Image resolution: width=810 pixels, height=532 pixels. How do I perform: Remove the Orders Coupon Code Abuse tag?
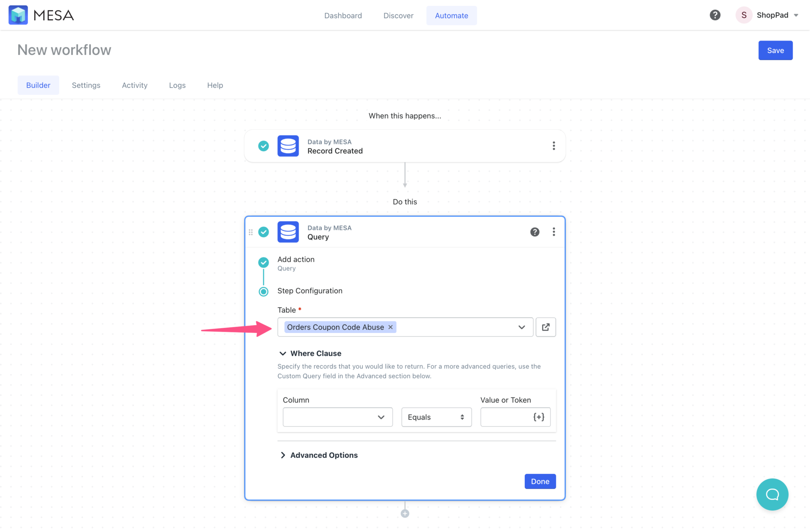[x=390, y=327]
